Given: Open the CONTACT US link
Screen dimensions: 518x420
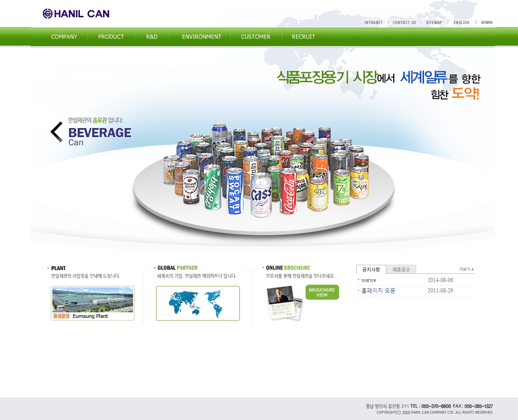Looking at the screenshot, I should click(405, 22).
